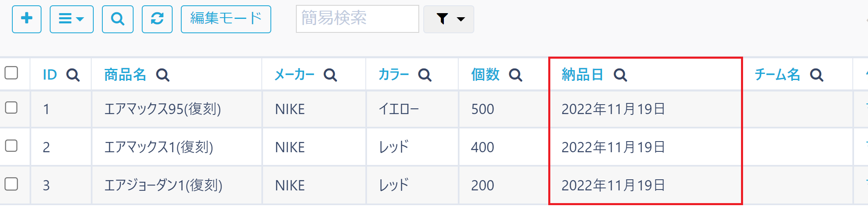The height and width of the screenshot is (215, 868).
Task: Click search icon beside 商品名 column
Action: coord(163,75)
